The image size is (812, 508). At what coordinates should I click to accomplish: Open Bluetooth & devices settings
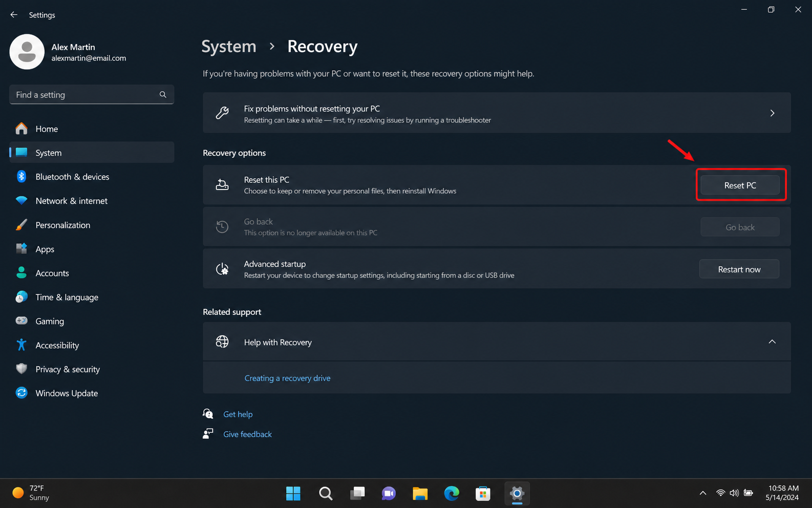(x=92, y=177)
